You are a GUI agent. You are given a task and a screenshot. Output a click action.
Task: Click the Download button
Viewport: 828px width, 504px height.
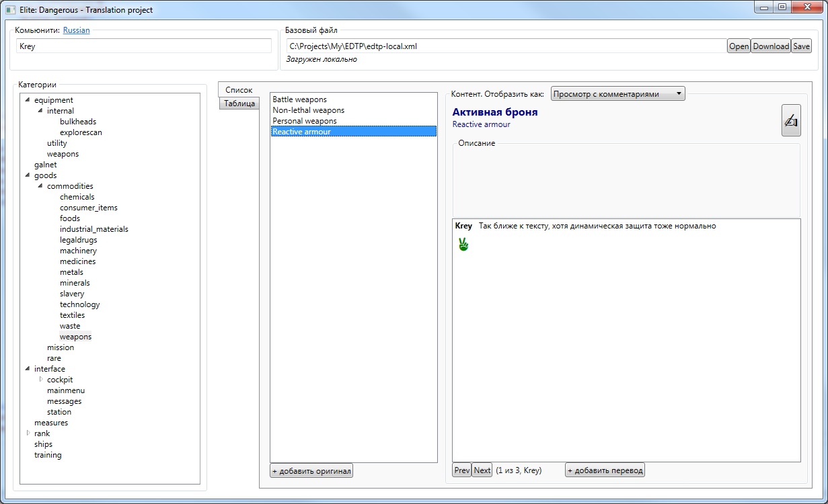771,46
